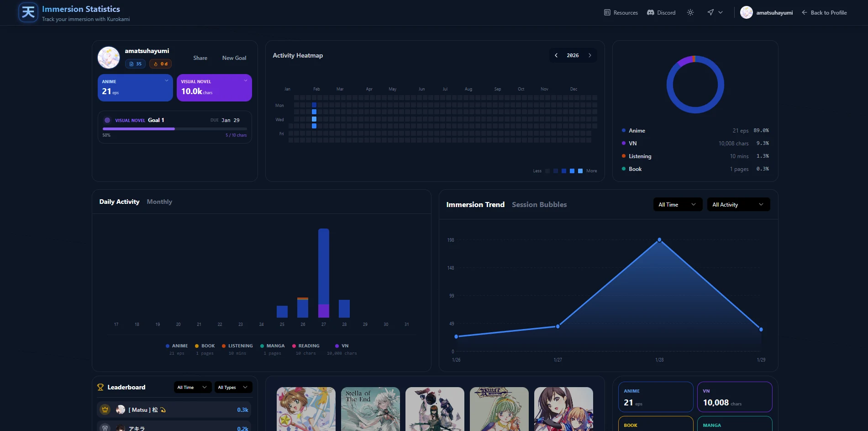Click the trend data point at 1/27
Screen dimensions: 868x431
558,326
